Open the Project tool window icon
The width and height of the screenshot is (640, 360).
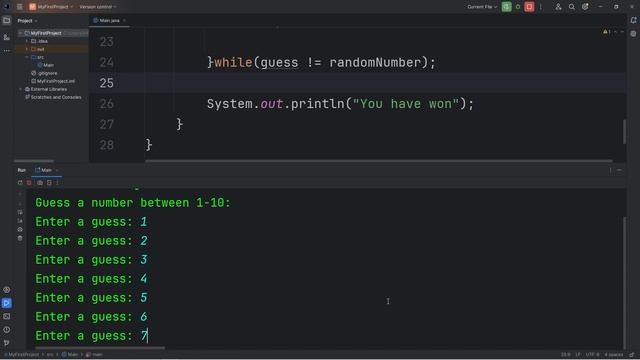[7, 20]
